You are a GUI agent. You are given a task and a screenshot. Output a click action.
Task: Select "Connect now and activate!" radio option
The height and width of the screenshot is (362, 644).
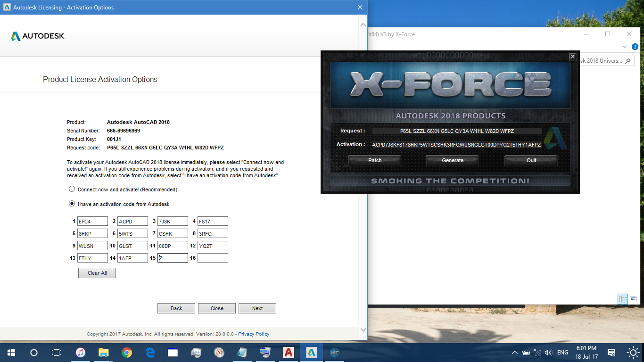tap(72, 189)
